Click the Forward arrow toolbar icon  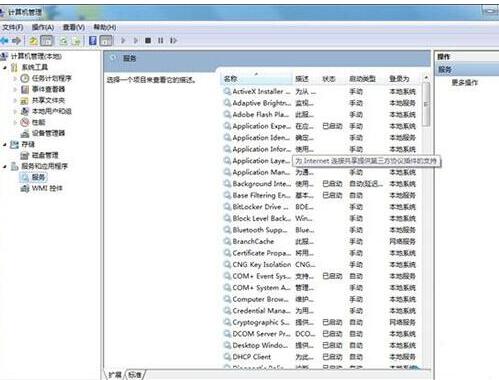pyautogui.click(x=16, y=41)
